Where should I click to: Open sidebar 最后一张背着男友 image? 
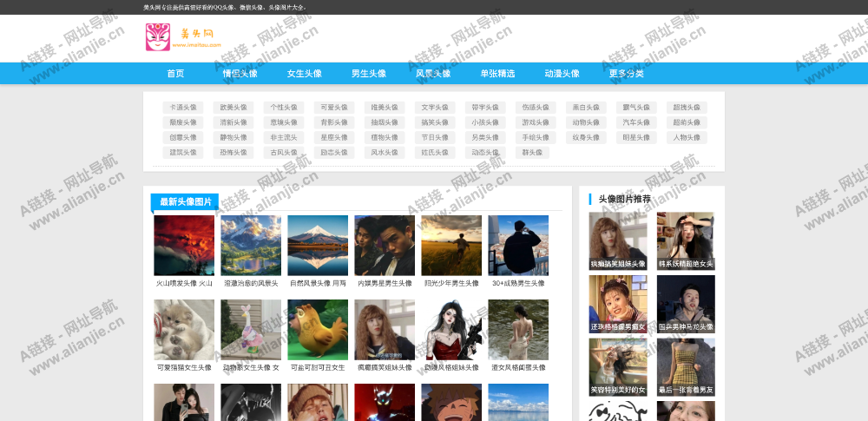(x=686, y=367)
